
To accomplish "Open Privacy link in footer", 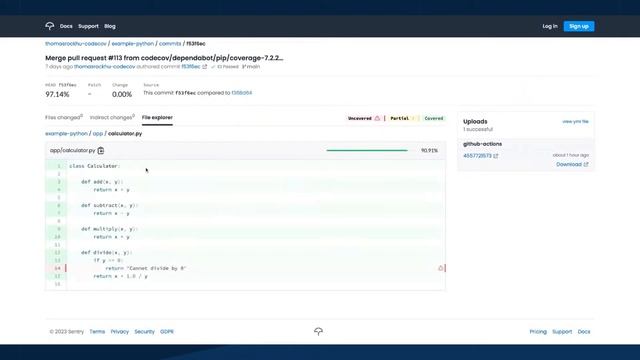I will click(x=120, y=331).
